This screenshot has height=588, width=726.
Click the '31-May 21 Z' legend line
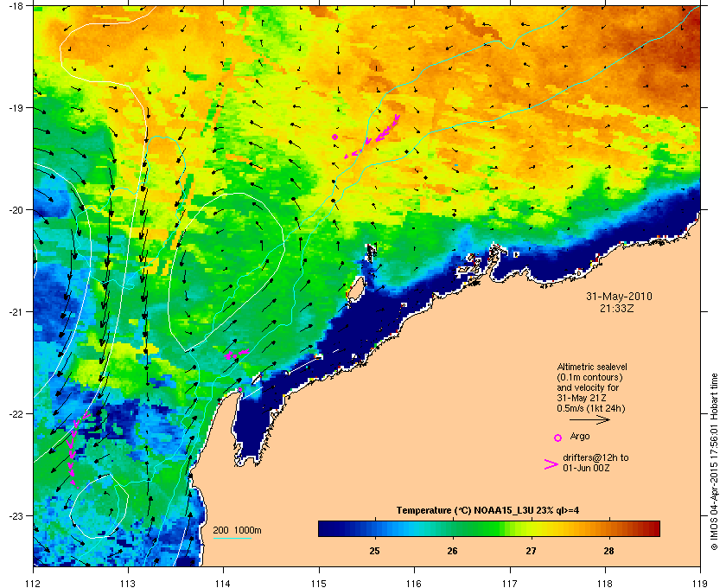point(582,398)
